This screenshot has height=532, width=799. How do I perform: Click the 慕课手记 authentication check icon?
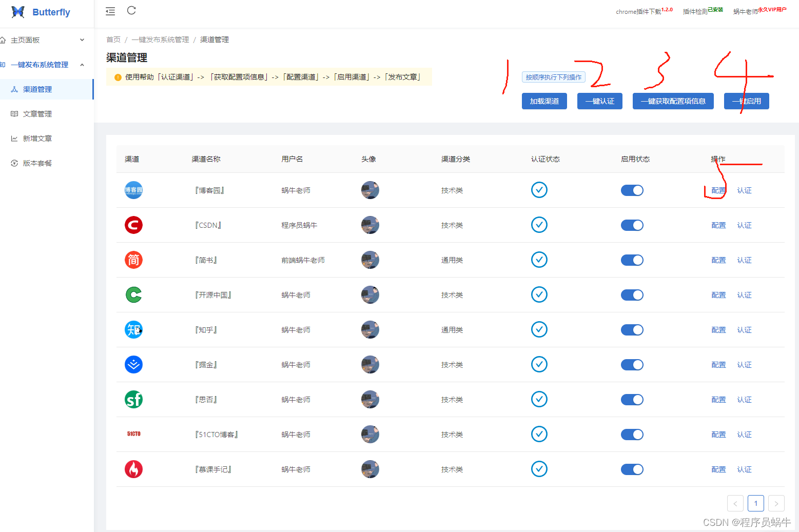click(539, 469)
